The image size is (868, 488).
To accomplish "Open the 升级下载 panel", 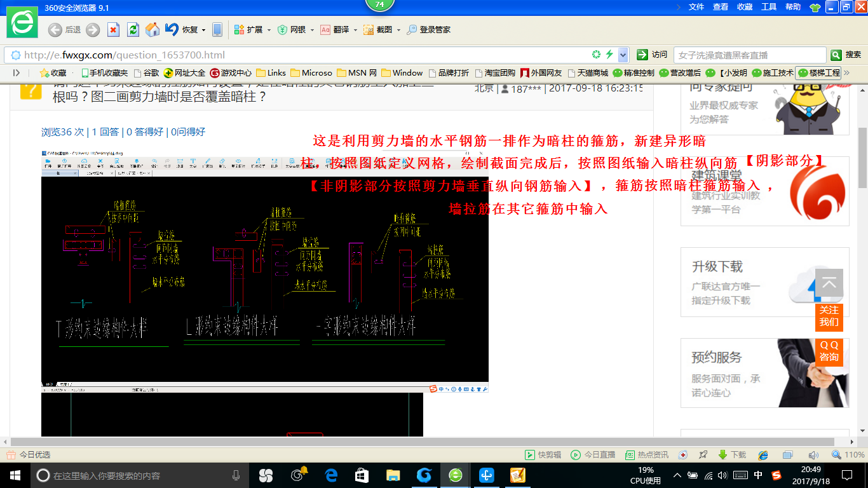I will point(764,282).
